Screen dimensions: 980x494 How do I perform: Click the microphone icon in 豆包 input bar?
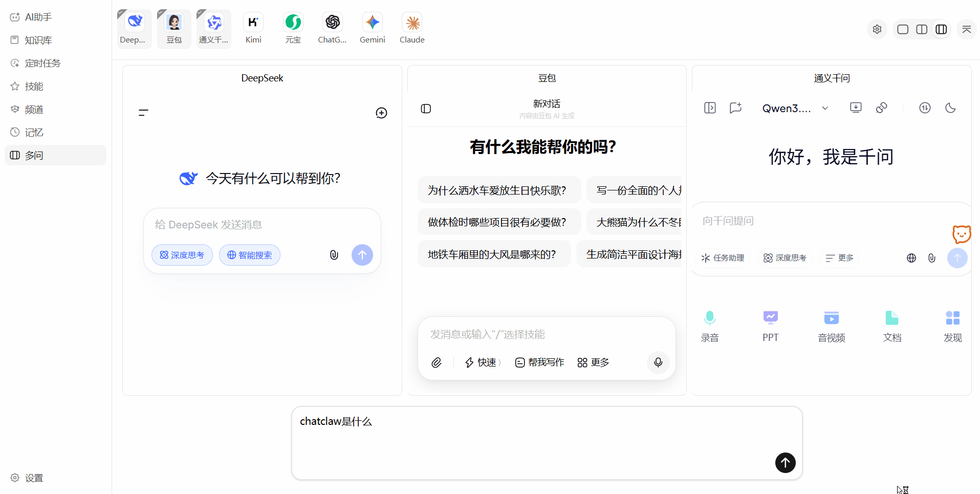point(658,362)
